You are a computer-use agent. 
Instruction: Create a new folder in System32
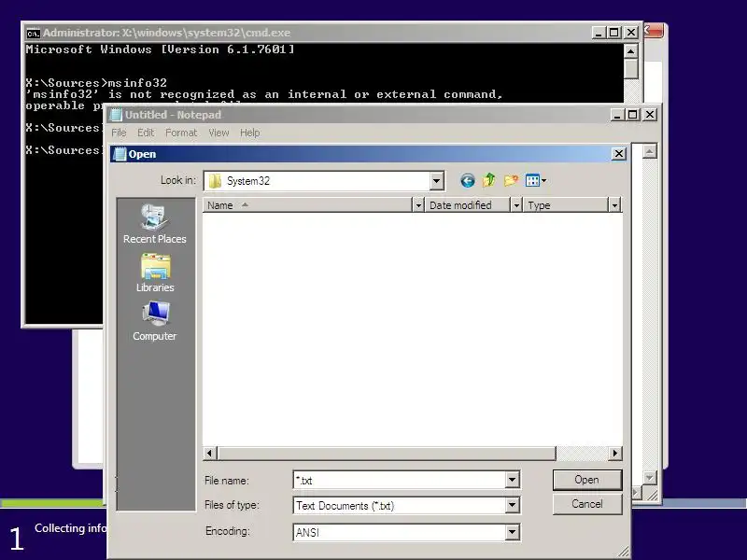tap(511, 180)
